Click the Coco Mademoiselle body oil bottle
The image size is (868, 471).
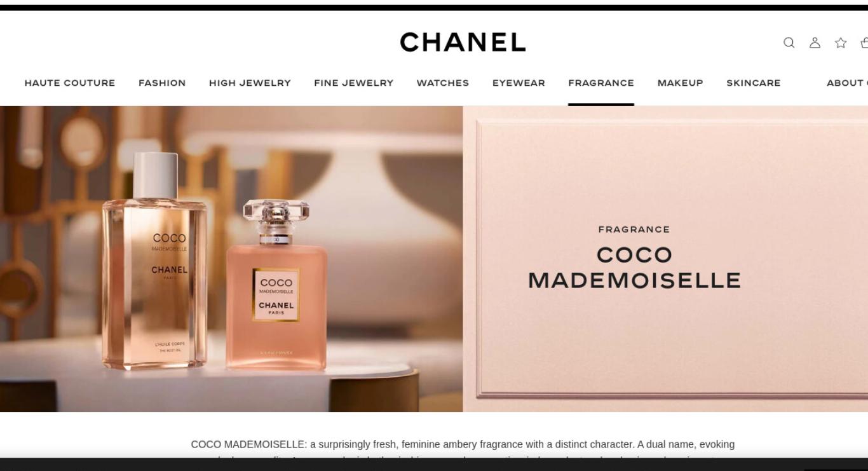point(155,261)
